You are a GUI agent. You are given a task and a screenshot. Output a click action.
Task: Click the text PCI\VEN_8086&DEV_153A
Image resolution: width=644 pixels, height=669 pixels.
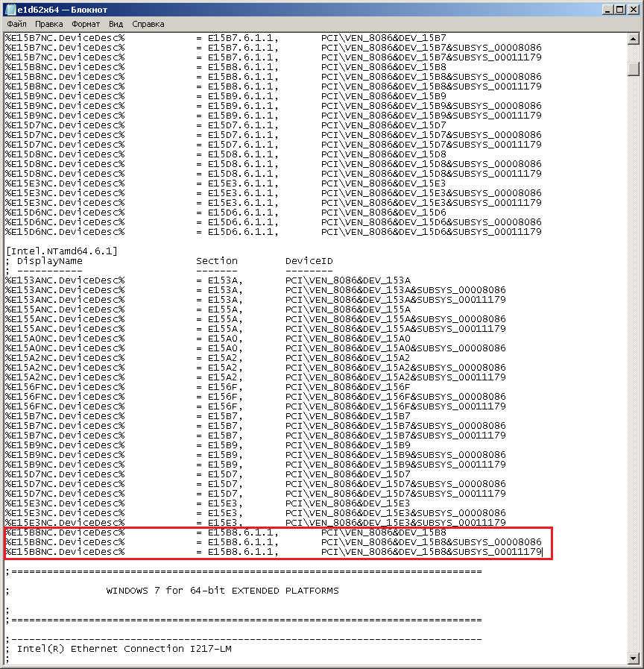348,280
